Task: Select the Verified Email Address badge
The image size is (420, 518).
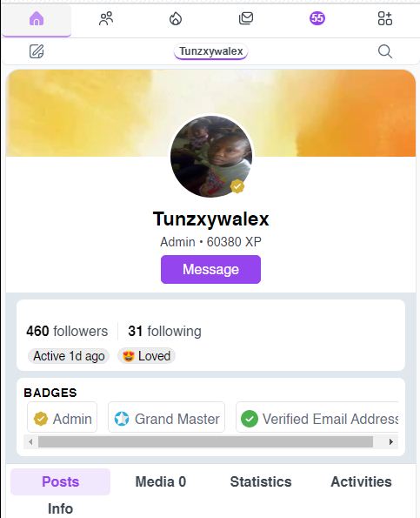Action: 317,417
